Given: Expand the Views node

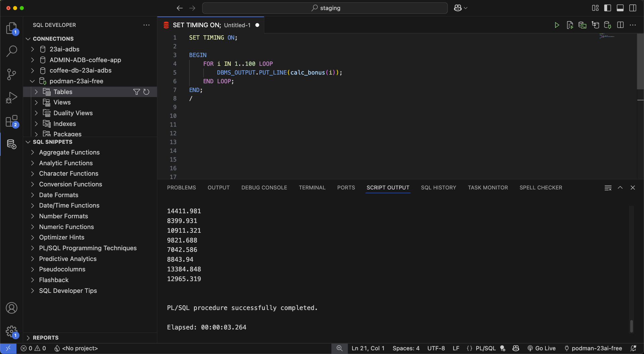Looking at the screenshot, I should (x=36, y=102).
